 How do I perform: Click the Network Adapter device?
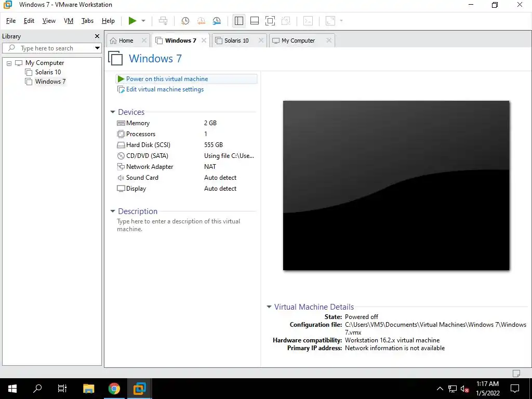click(x=149, y=167)
